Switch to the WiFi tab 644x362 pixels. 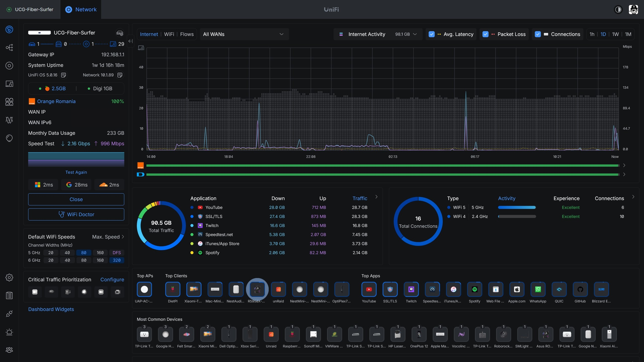pyautogui.click(x=169, y=34)
